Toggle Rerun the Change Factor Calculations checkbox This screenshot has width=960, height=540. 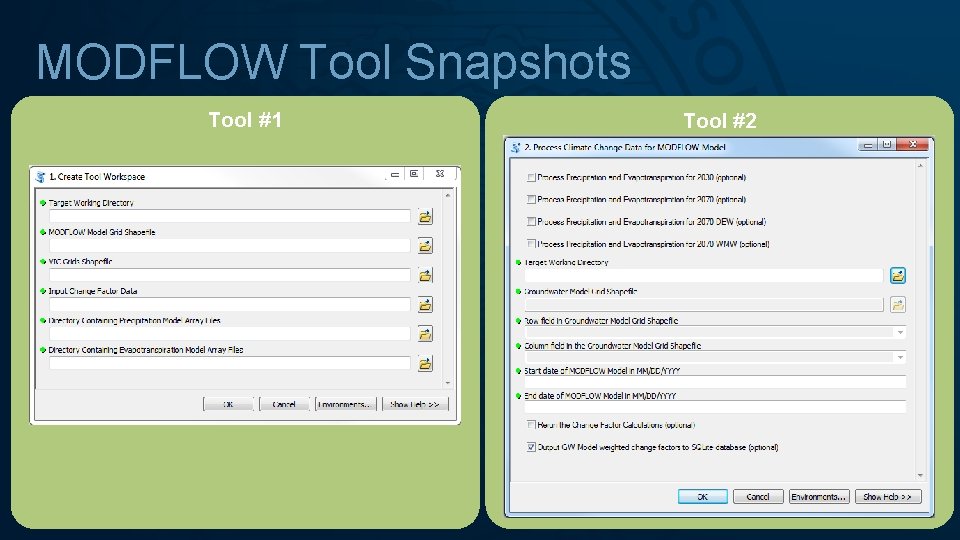pos(531,424)
